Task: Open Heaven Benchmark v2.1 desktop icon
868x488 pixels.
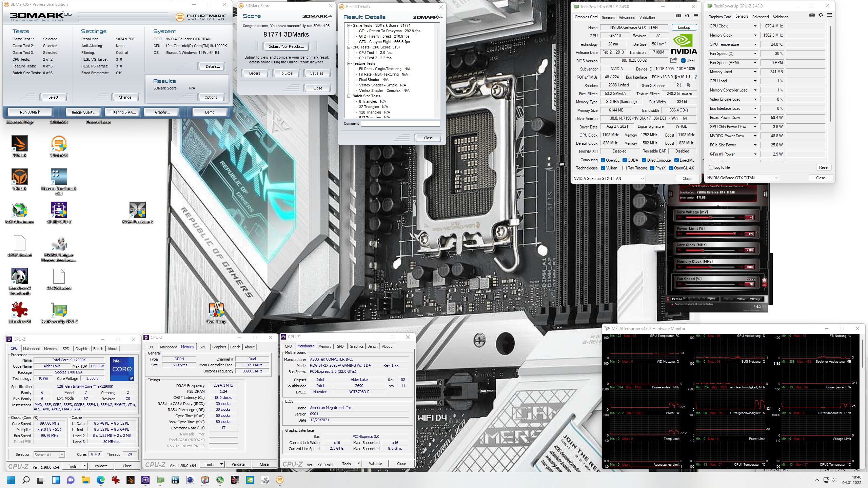Action: (x=59, y=182)
